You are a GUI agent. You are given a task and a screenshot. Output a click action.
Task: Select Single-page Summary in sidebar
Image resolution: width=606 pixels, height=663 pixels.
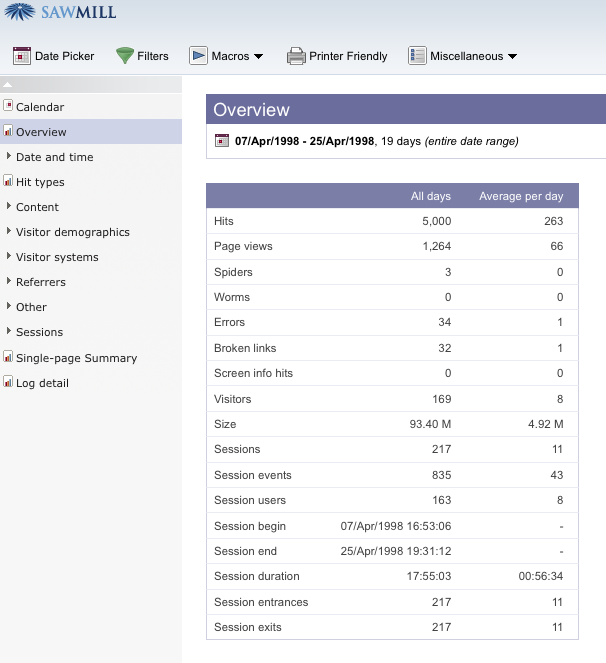76,358
